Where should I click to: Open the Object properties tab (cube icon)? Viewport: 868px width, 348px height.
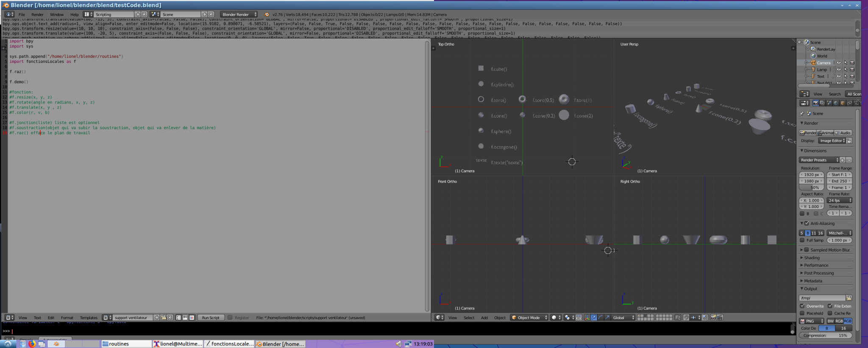[x=843, y=103]
